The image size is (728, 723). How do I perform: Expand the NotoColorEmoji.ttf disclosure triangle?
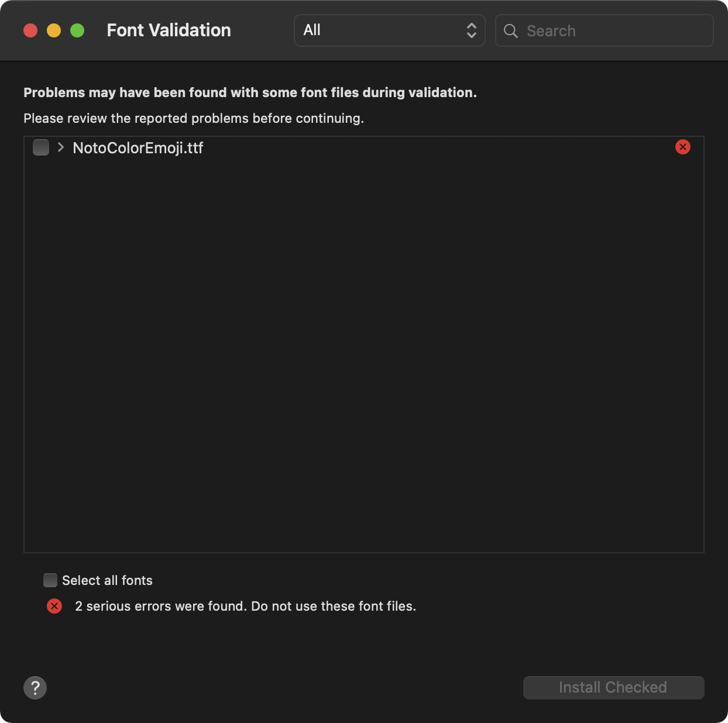60,147
